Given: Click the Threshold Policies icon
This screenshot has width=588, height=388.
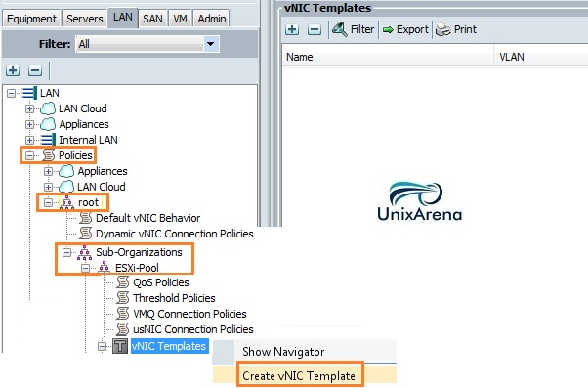Looking at the screenshot, I should click(x=123, y=298).
